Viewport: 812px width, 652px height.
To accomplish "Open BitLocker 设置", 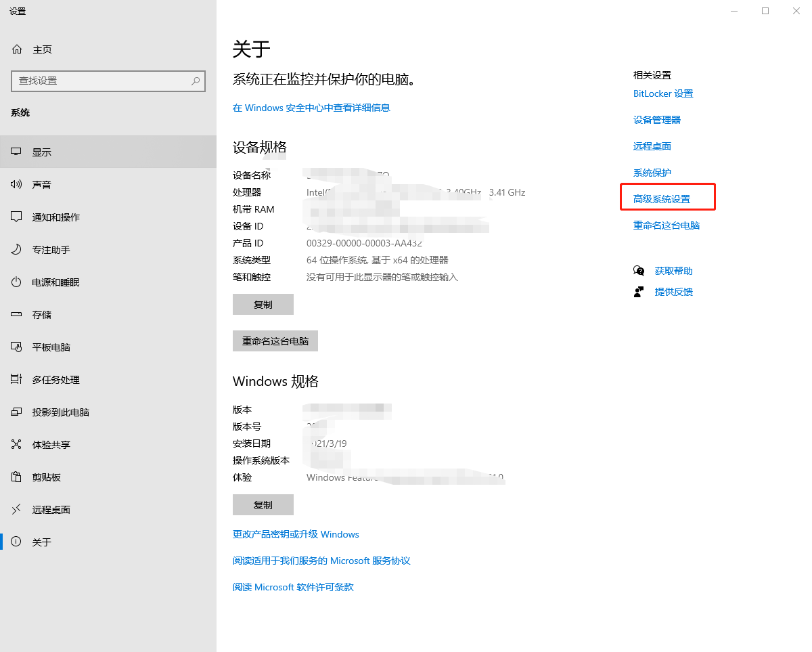I will tap(663, 93).
